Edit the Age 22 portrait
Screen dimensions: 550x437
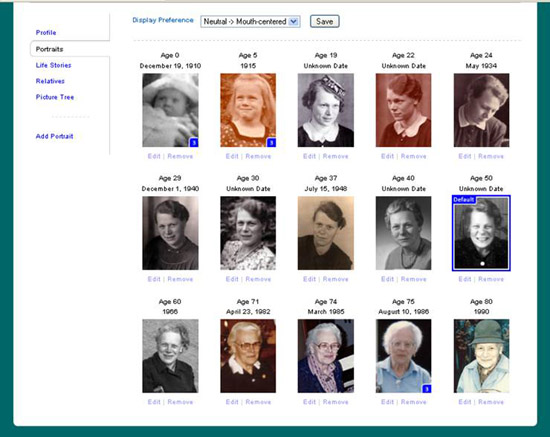pyautogui.click(x=387, y=156)
